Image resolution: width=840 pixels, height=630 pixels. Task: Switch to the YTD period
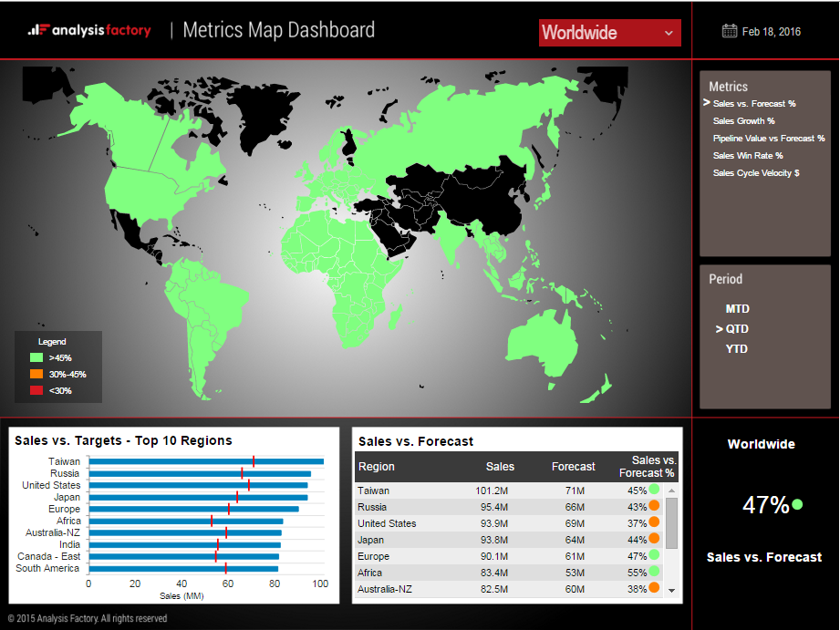(x=735, y=349)
